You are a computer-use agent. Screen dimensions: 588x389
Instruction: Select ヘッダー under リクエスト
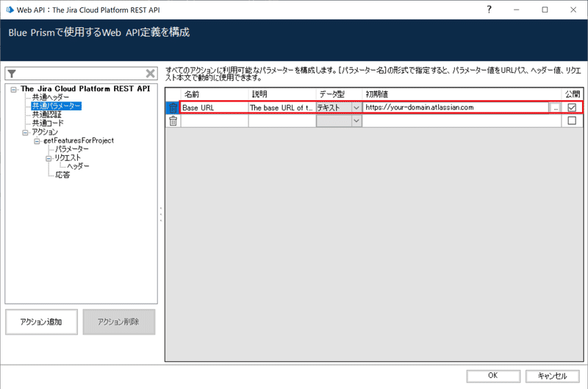(x=78, y=166)
